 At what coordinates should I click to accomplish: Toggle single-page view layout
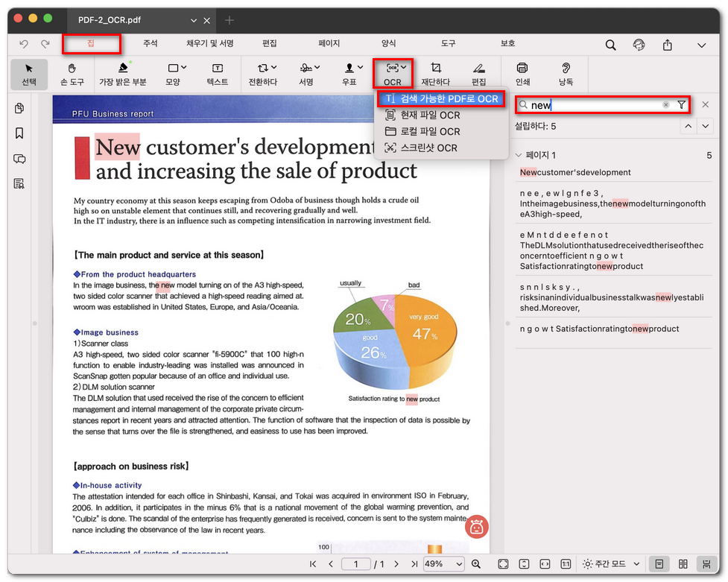point(659,564)
